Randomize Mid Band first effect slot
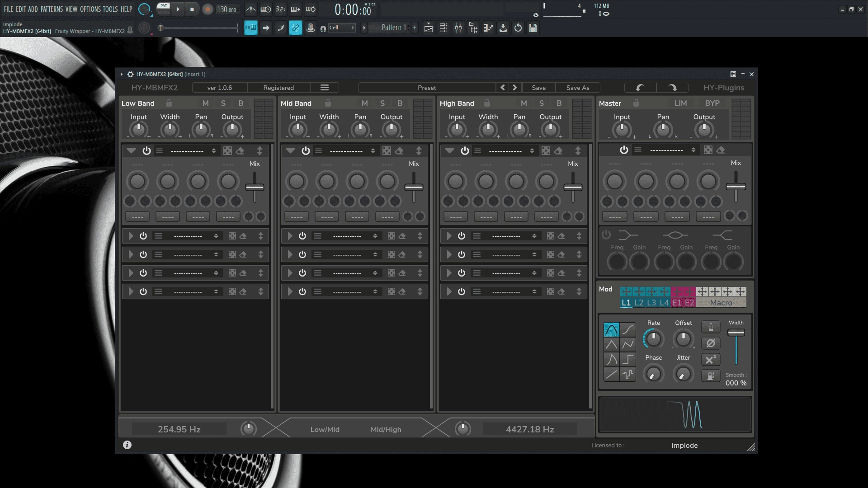The width and height of the screenshot is (868, 488). coord(387,151)
